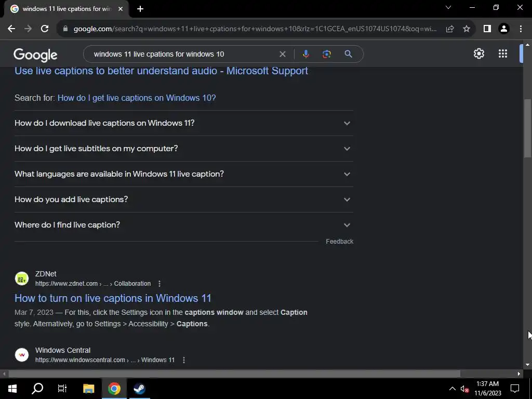Expand 'What languages are available in Windows 11 live caption?'

coord(183,174)
